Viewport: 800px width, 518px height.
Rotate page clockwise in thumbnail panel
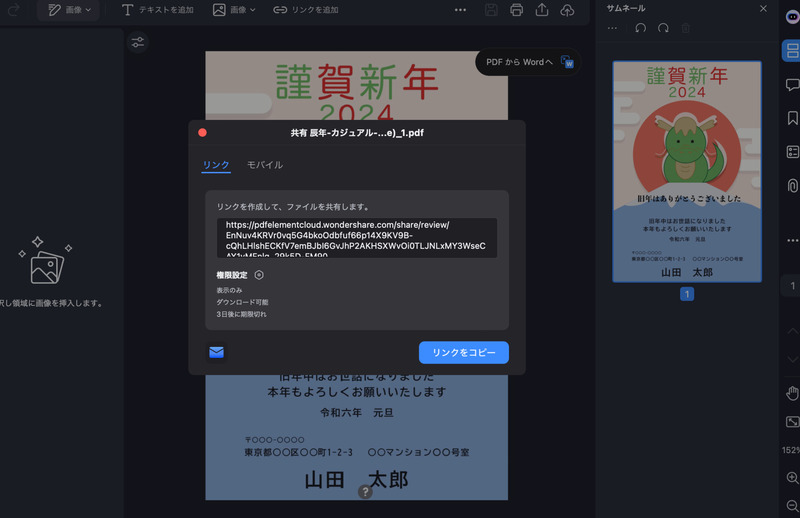(663, 28)
